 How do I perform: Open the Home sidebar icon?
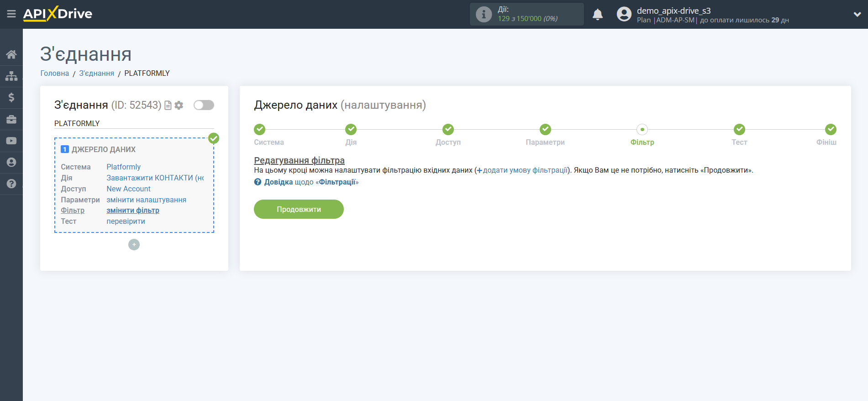point(11,55)
